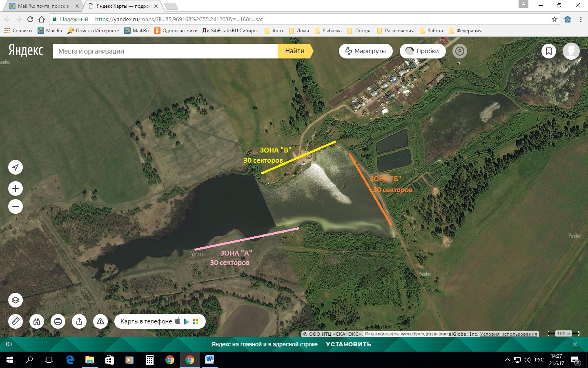Reload the page in Chrome
This screenshot has height=368, width=588.
[x=30, y=19]
